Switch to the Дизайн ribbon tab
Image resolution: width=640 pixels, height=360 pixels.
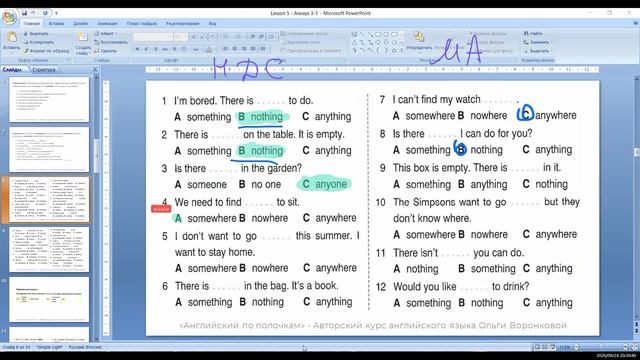(80, 24)
